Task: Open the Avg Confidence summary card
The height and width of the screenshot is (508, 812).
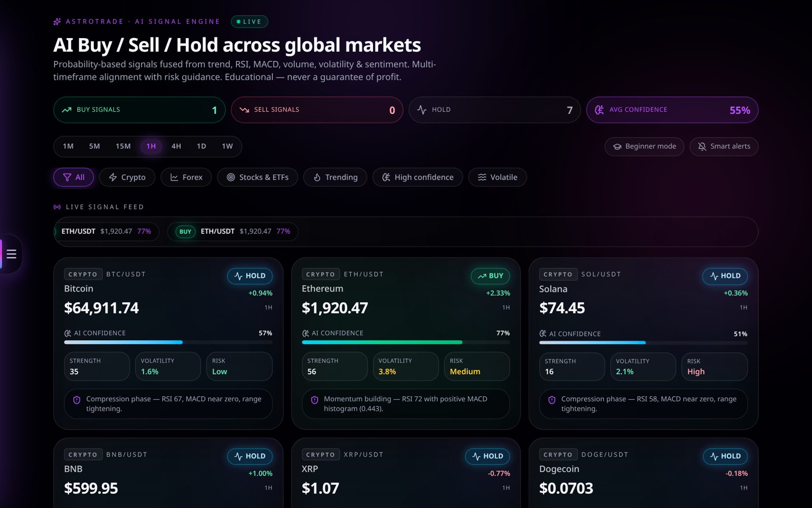Action: pyautogui.click(x=672, y=110)
